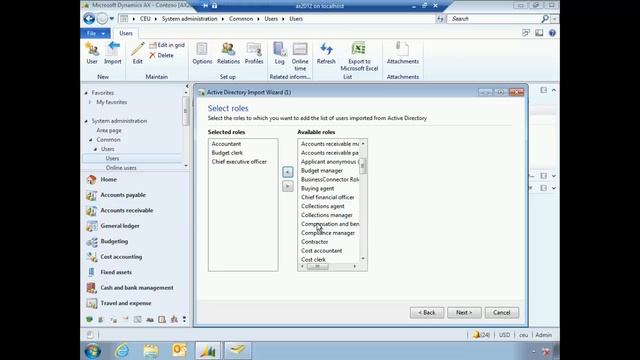Open Attachments

coord(402,53)
